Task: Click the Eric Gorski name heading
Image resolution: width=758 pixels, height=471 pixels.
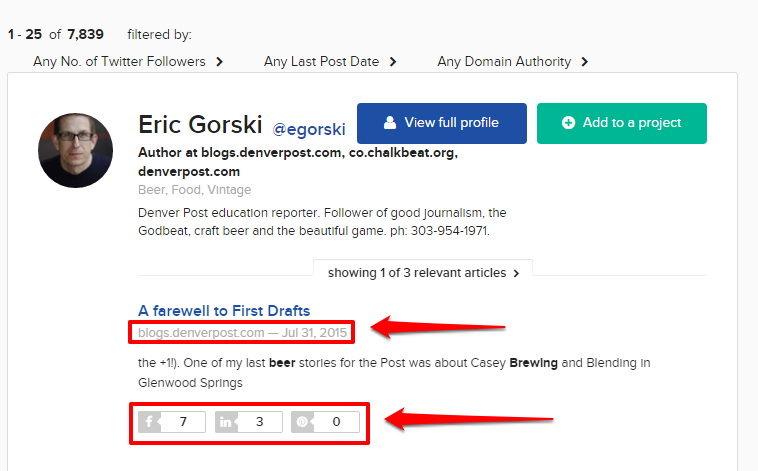Action: (200, 125)
